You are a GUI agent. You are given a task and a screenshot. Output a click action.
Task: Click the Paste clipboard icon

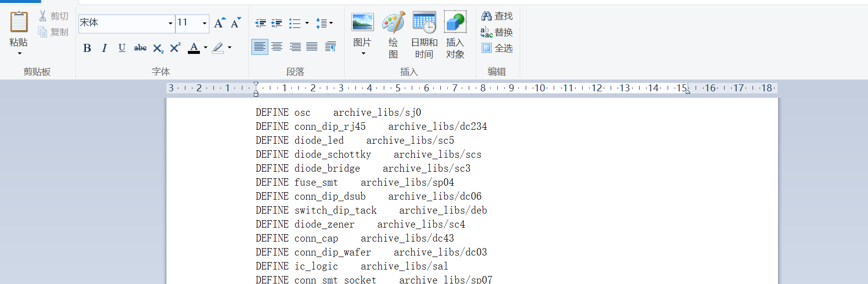[x=19, y=22]
